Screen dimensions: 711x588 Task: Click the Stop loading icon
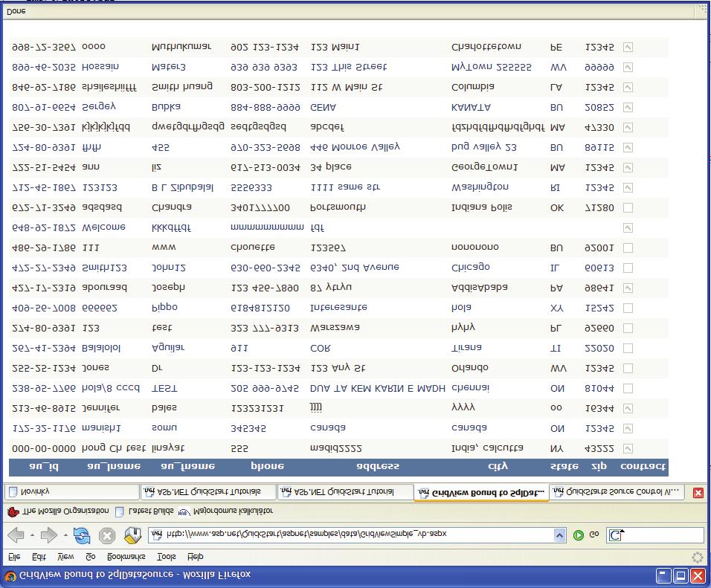point(107,536)
